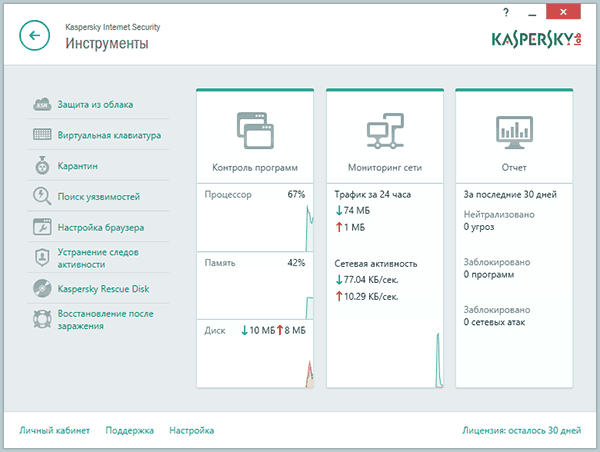Open Настройка браузера

click(101, 227)
